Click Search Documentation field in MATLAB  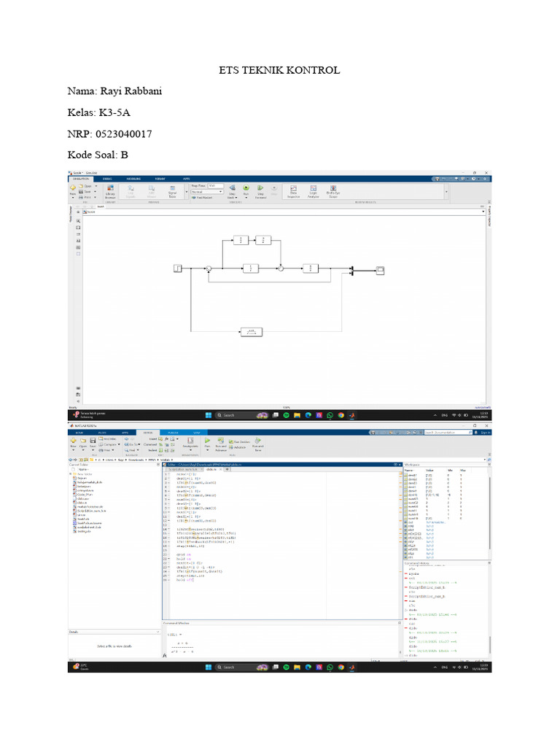click(x=448, y=433)
